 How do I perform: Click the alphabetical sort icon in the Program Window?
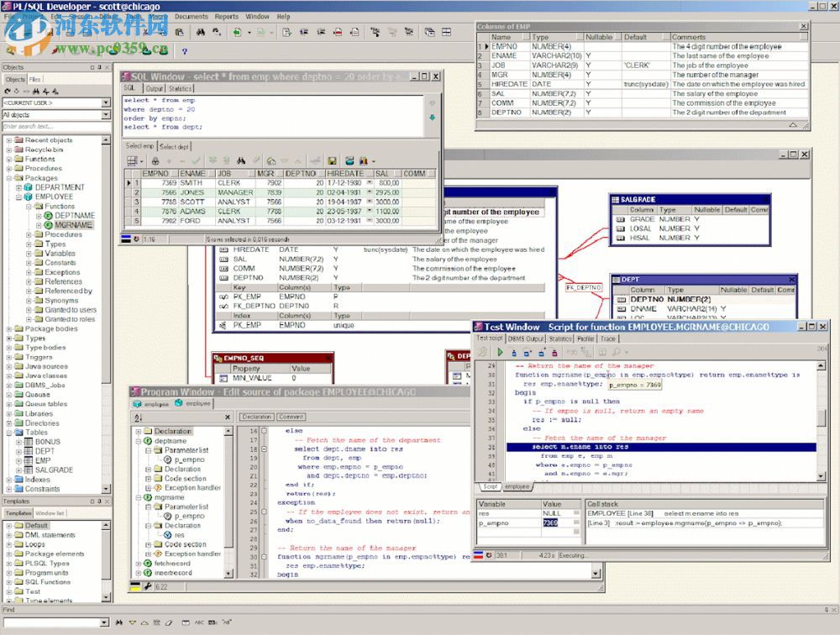click(x=137, y=415)
